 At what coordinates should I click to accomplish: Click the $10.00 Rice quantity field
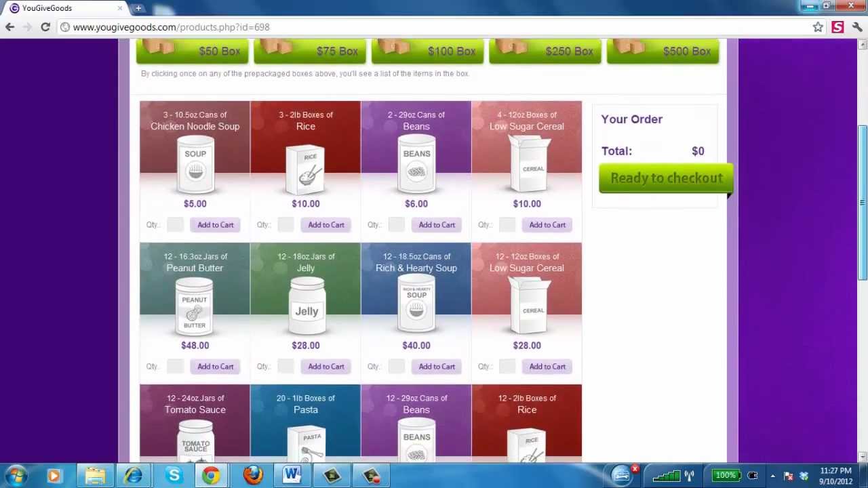(285, 225)
